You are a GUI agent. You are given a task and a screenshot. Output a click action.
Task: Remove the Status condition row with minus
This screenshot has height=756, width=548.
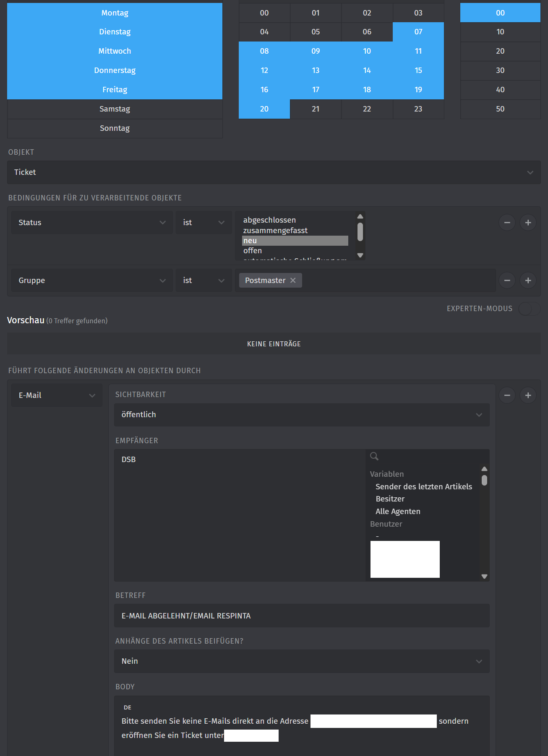tap(507, 223)
